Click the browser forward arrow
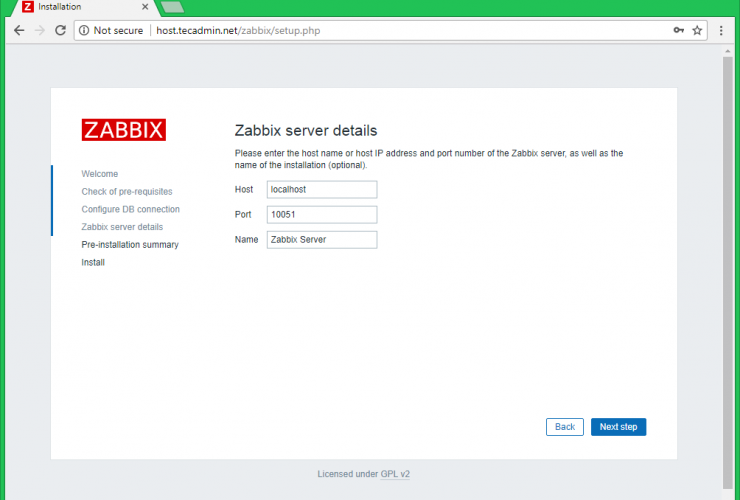 click(40, 30)
